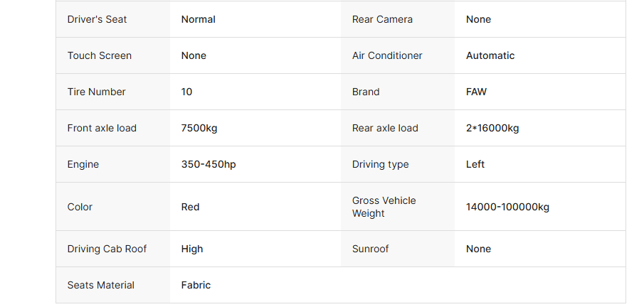
Task: Click the "Tire Number" label
Action: point(97,92)
